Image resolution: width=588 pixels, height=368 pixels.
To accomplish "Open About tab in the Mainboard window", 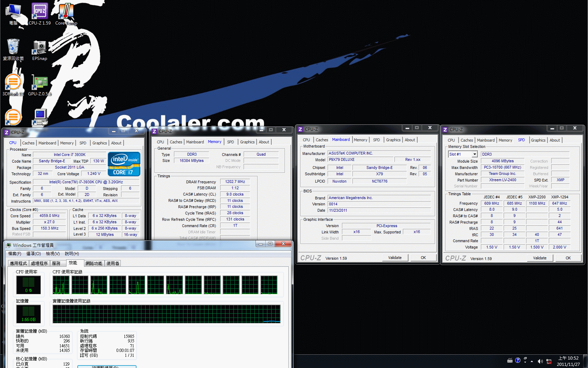I will pos(410,140).
